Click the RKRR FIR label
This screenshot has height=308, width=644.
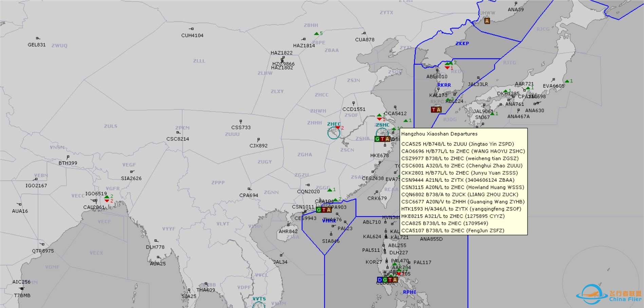click(x=444, y=85)
